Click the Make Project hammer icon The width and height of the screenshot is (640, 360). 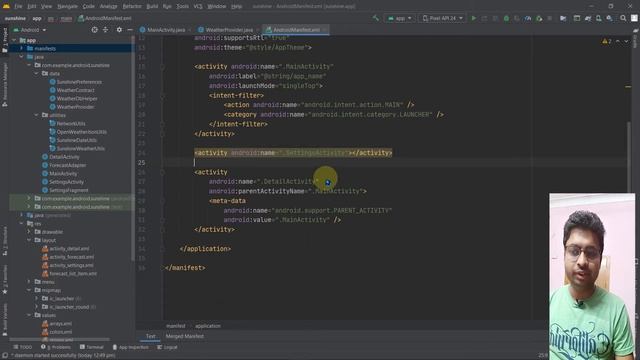(x=376, y=18)
